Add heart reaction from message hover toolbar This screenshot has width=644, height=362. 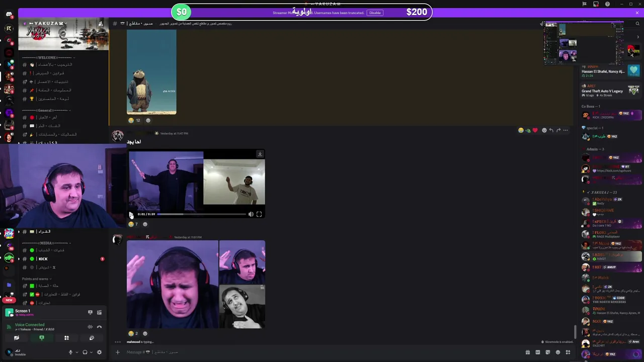point(535,130)
